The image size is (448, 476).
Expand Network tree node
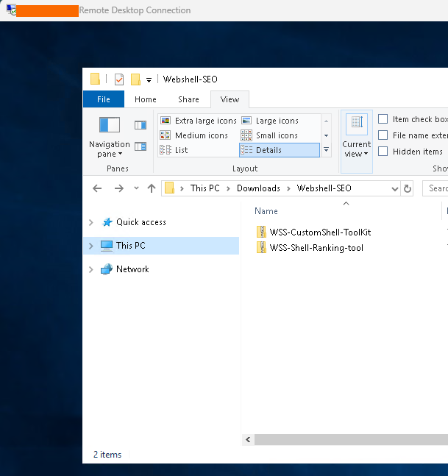pos(90,269)
